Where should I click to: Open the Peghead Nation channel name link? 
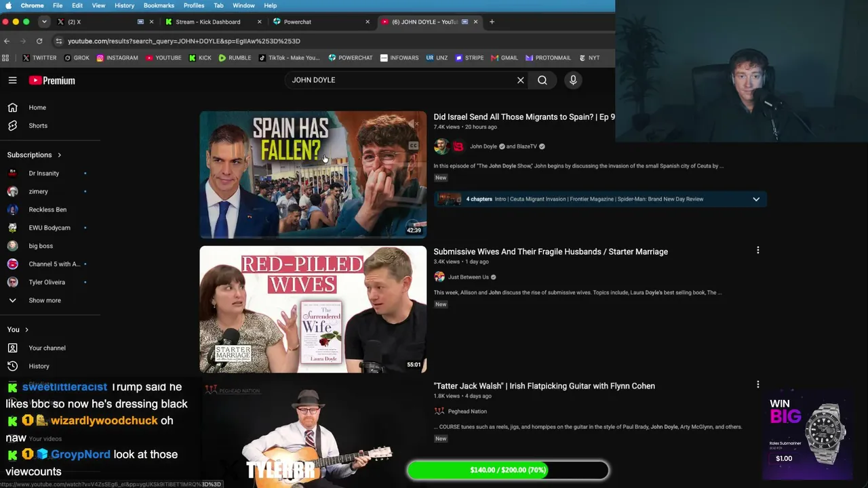[x=467, y=411]
